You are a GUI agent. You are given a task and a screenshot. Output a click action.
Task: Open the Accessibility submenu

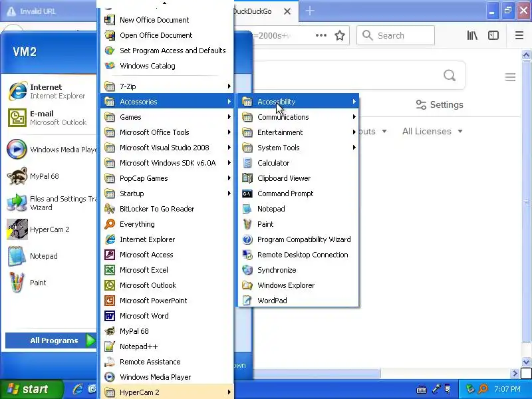tap(298, 102)
